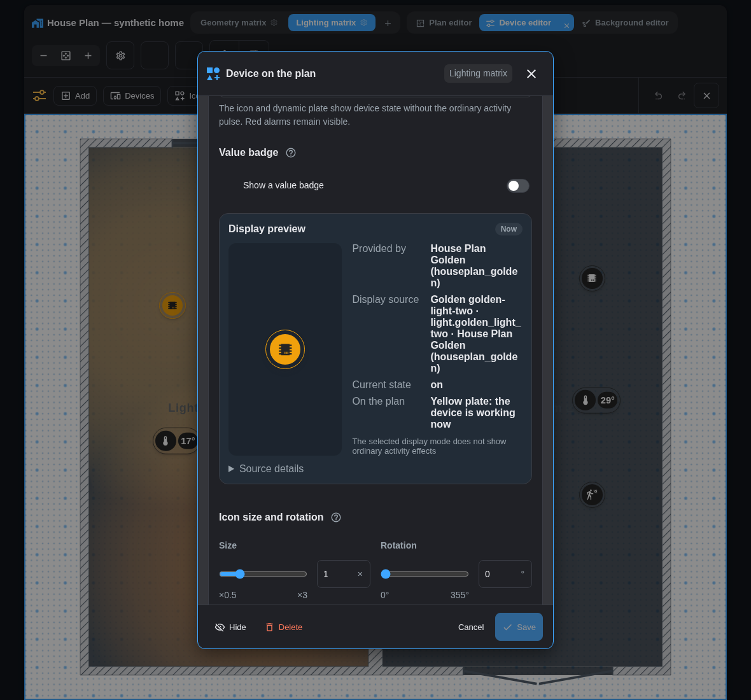
Task: Open Value badge help icon
Action: pyautogui.click(x=291, y=153)
